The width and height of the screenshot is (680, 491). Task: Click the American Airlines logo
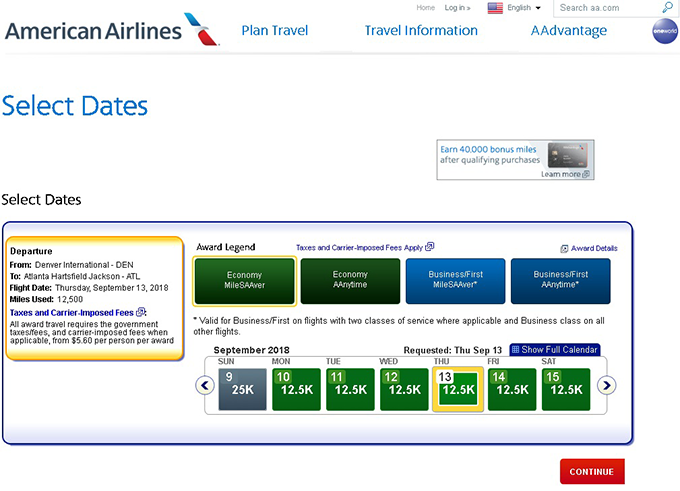112,30
